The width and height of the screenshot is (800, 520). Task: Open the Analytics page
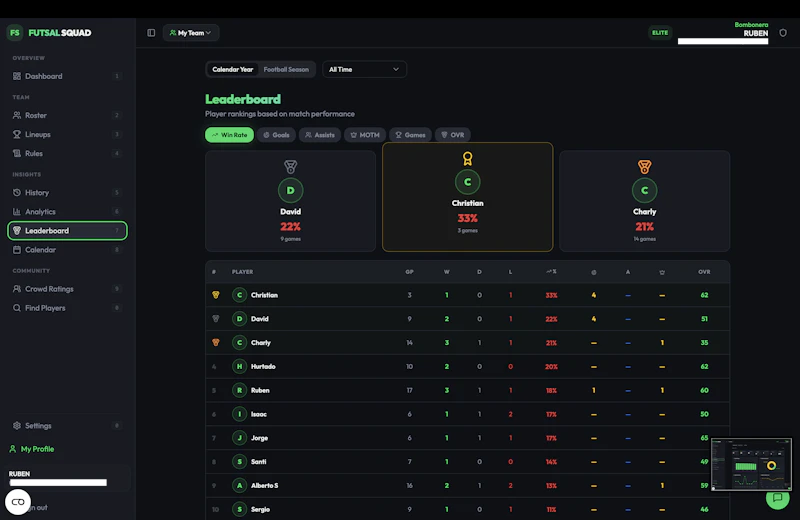click(67, 211)
